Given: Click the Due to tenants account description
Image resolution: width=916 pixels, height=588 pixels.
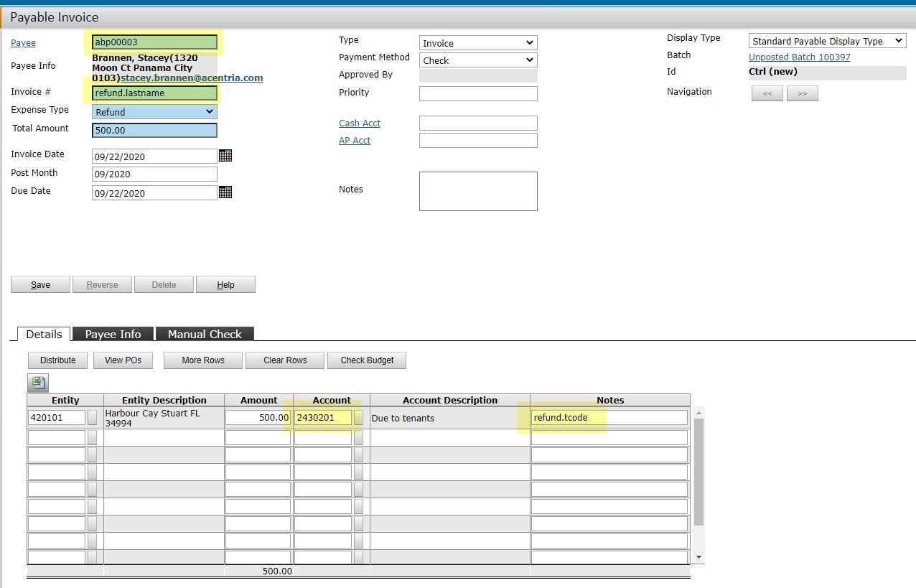Looking at the screenshot, I should [x=403, y=418].
